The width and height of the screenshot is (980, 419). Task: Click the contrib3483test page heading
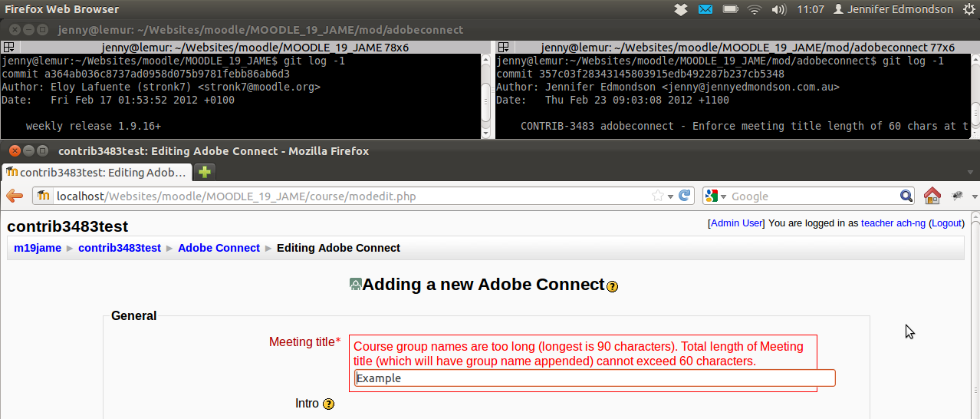pyautogui.click(x=67, y=226)
